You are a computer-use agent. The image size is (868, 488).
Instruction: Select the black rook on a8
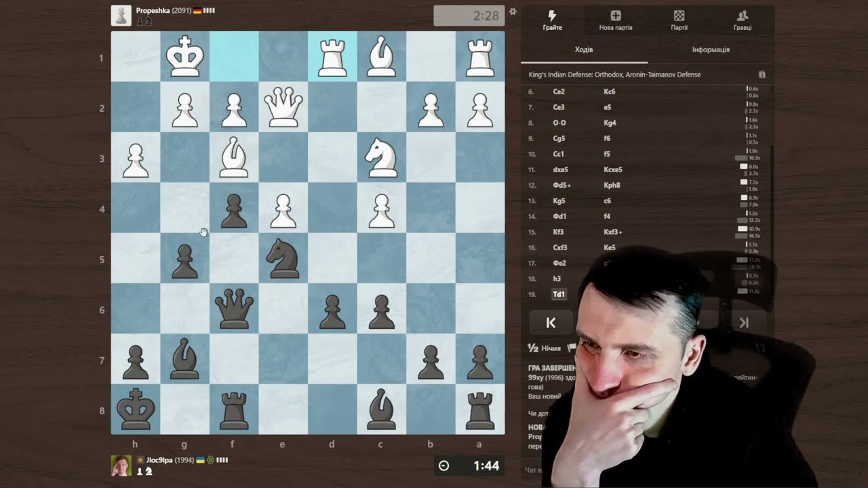click(480, 409)
